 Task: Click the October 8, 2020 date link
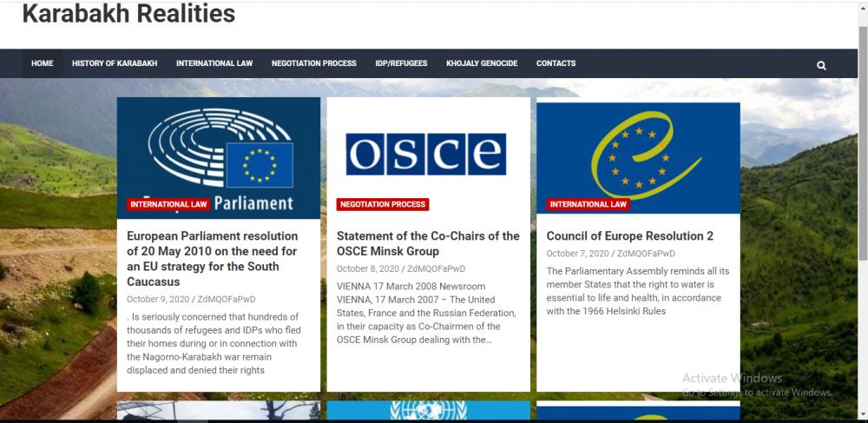click(x=367, y=269)
